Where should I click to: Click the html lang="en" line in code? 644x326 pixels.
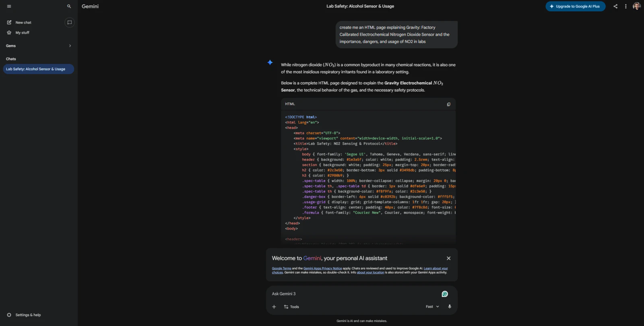click(x=302, y=123)
